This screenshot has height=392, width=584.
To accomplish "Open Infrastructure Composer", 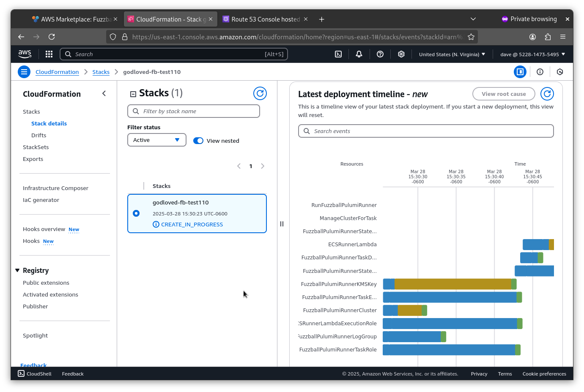I will pos(56,188).
